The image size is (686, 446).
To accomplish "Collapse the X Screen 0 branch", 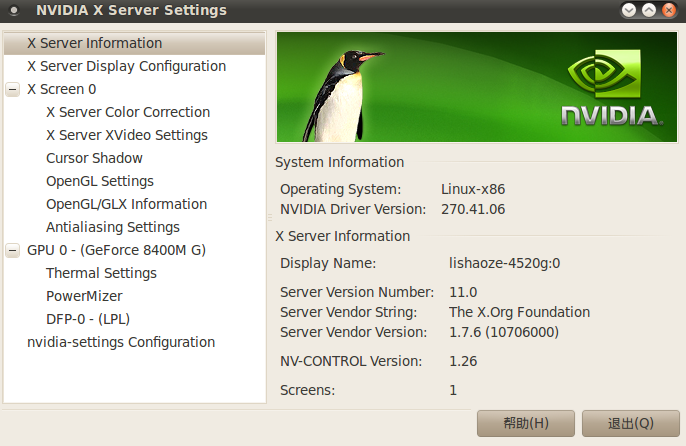I will point(13,90).
